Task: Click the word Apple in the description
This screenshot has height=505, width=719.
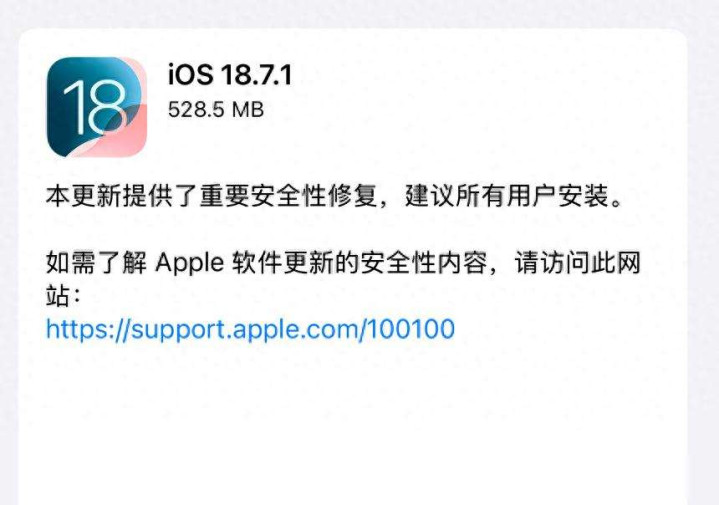Action: [x=189, y=264]
